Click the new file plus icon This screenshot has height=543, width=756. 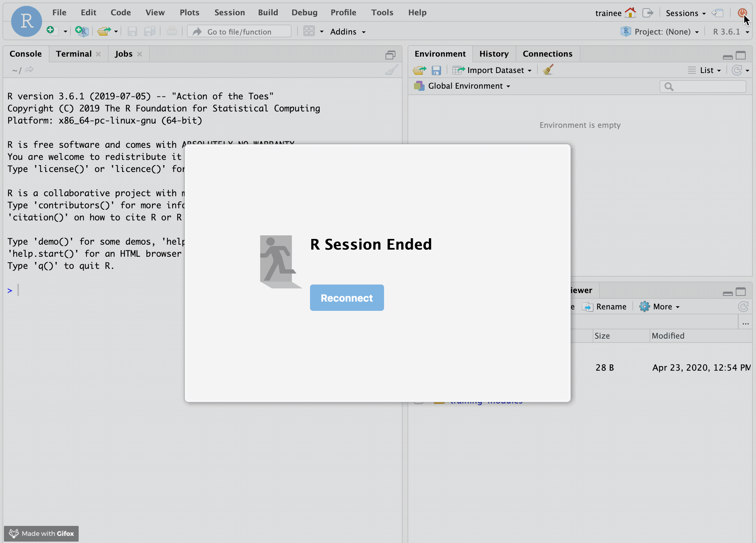52,31
